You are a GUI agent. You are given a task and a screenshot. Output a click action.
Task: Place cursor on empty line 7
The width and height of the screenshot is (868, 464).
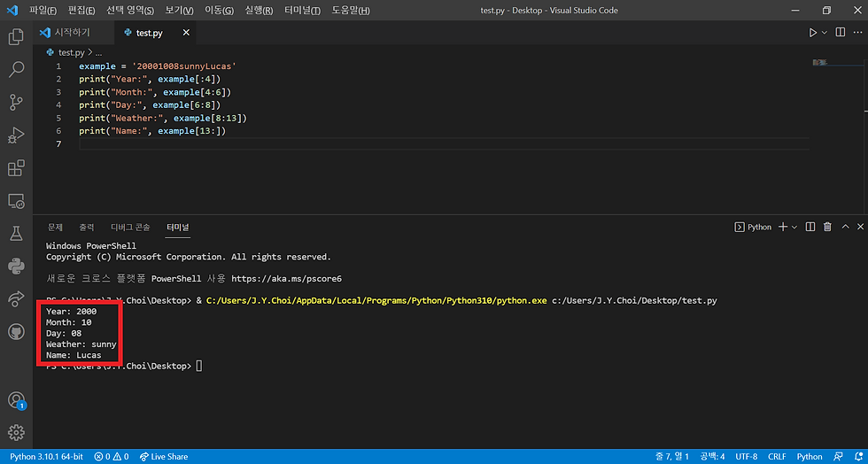[444, 144]
